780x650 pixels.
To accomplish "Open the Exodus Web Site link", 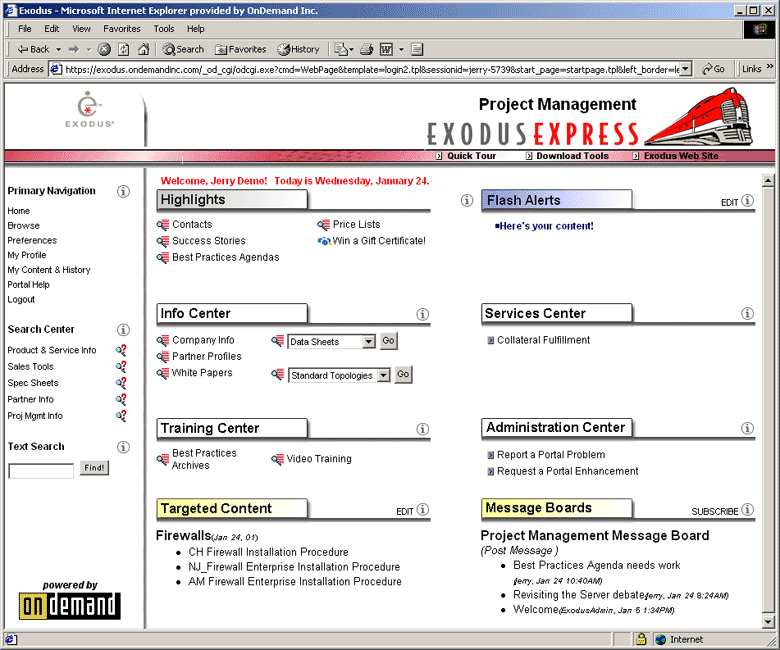I will click(x=681, y=156).
